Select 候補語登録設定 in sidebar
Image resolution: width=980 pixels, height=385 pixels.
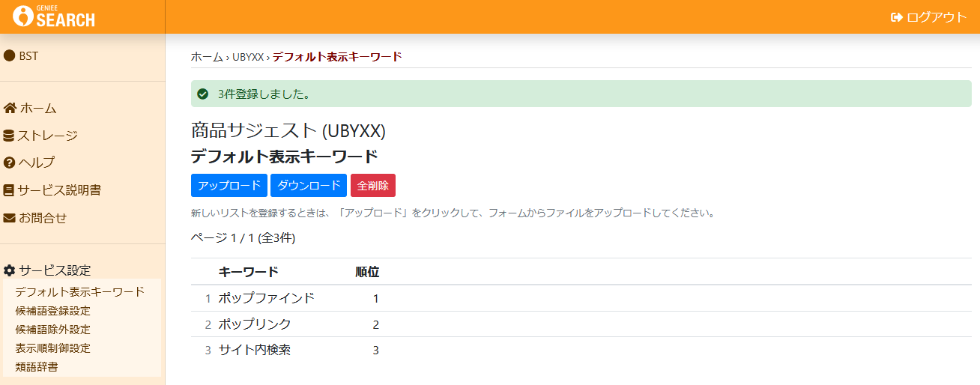click(52, 310)
